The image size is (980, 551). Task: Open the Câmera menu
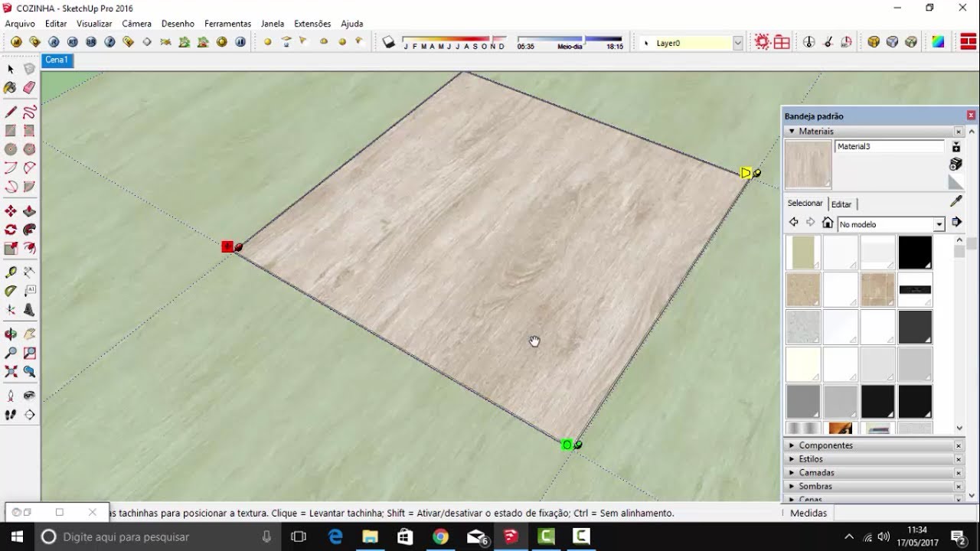point(137,24)
